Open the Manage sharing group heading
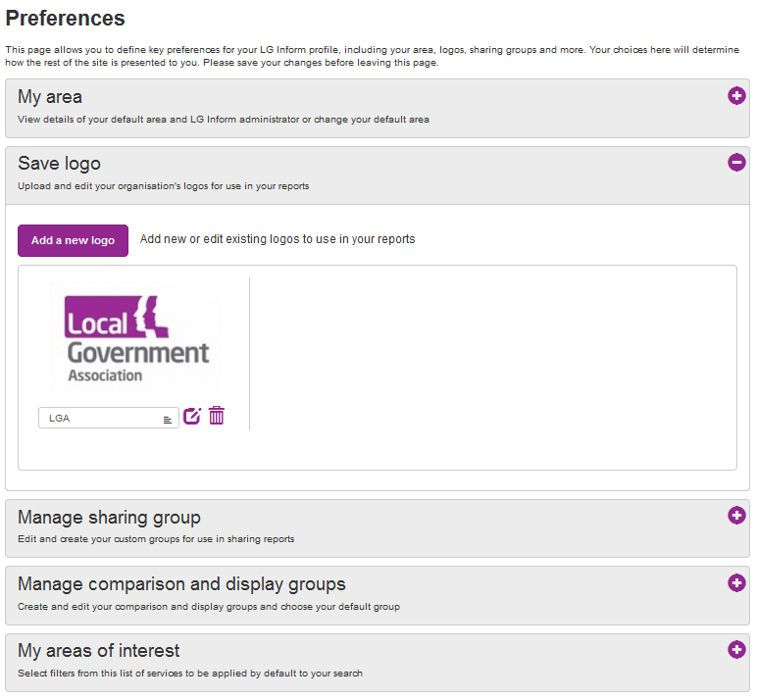This screenshot has height=700, width=757. (109, 518)
